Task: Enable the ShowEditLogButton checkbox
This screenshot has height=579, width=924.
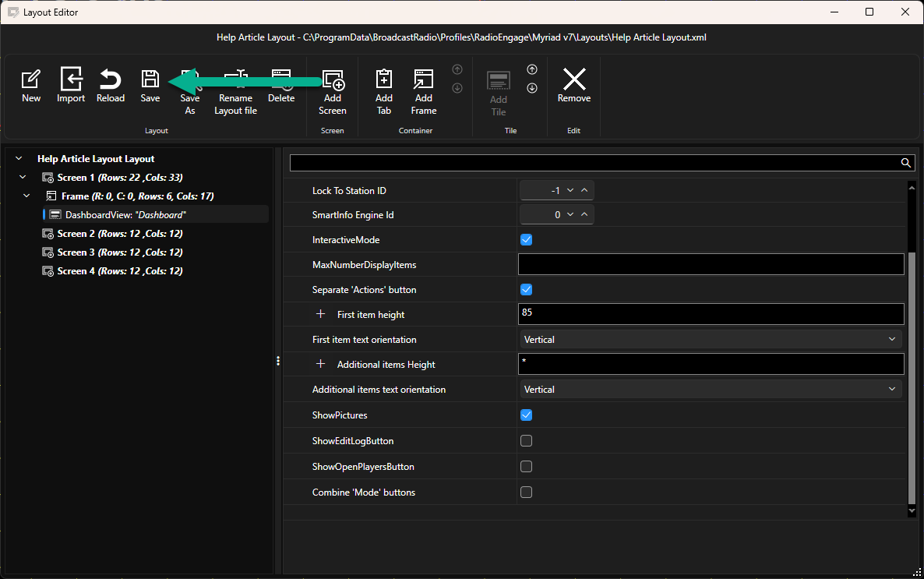Action: [x=526, y=441]
